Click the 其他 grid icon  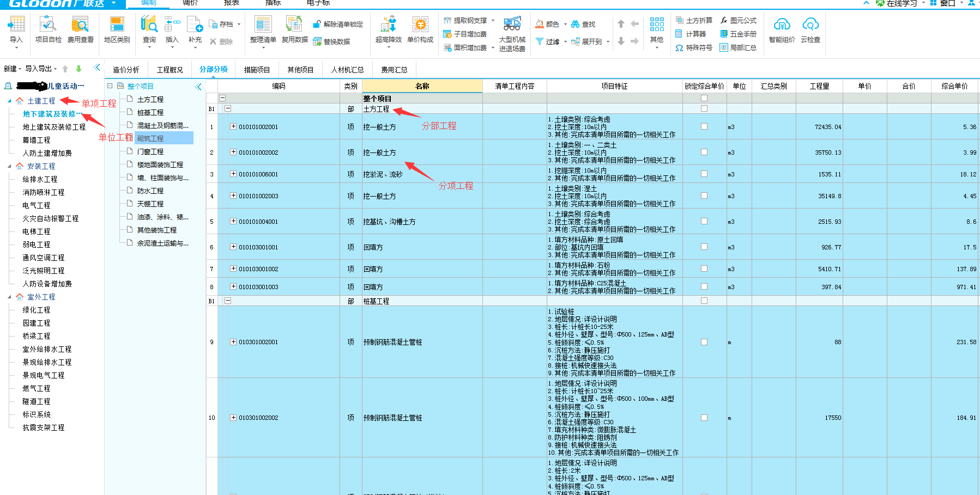657,25
